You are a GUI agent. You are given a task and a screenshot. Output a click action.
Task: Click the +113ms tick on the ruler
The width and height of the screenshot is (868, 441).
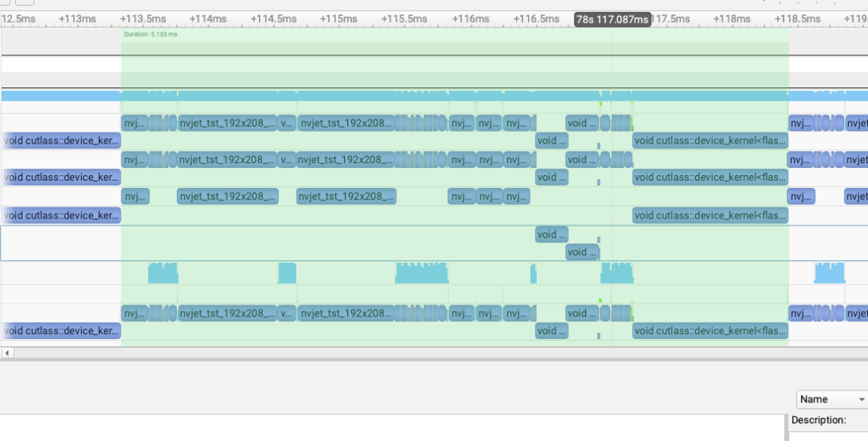coord(77,18)
